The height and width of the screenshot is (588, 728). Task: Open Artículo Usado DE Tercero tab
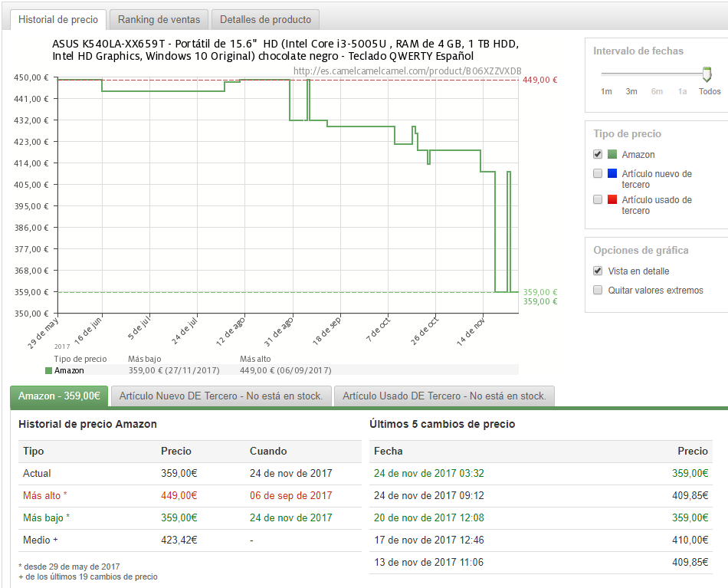(x=444, y=396)
